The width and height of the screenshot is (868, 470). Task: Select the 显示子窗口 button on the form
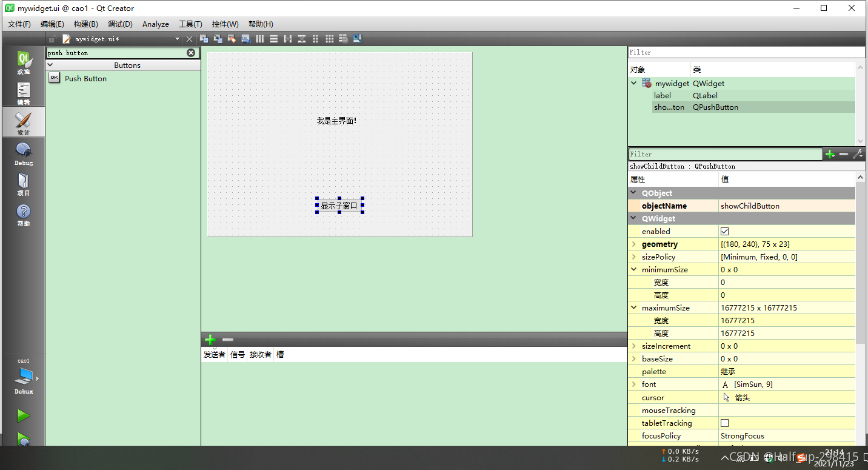click(x=339, y=206)
